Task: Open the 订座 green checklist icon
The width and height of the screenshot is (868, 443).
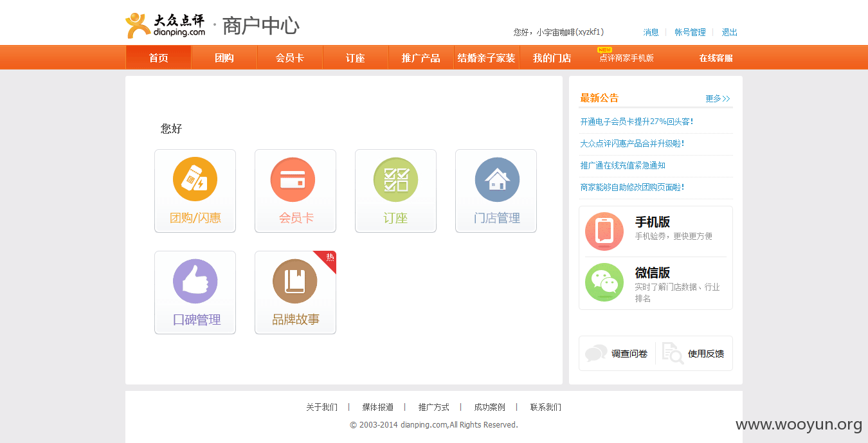Action: pos(395,179)
